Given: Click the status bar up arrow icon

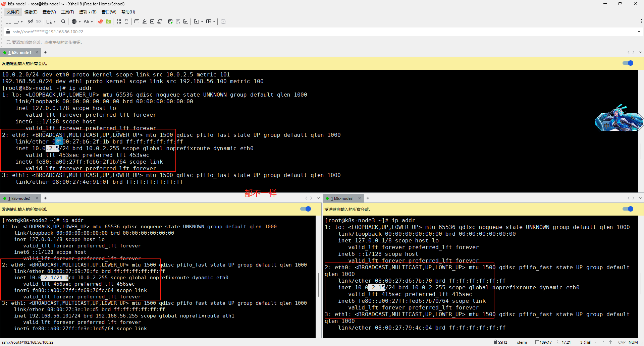Looking at the screenshot, I should 610,342.
